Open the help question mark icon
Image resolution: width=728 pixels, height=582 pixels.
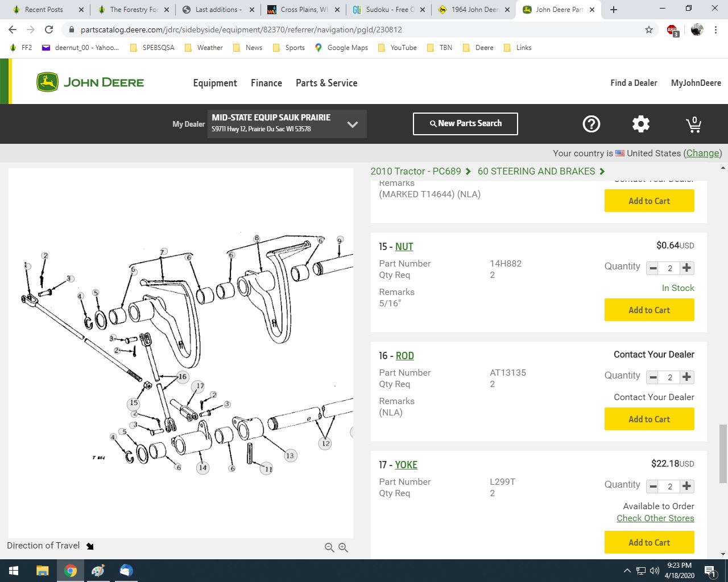point(591,124)
